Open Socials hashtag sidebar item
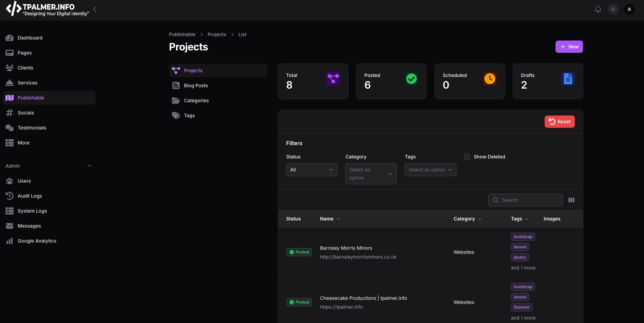The width and height of the screenshot is (644, 323). point(26,113)
